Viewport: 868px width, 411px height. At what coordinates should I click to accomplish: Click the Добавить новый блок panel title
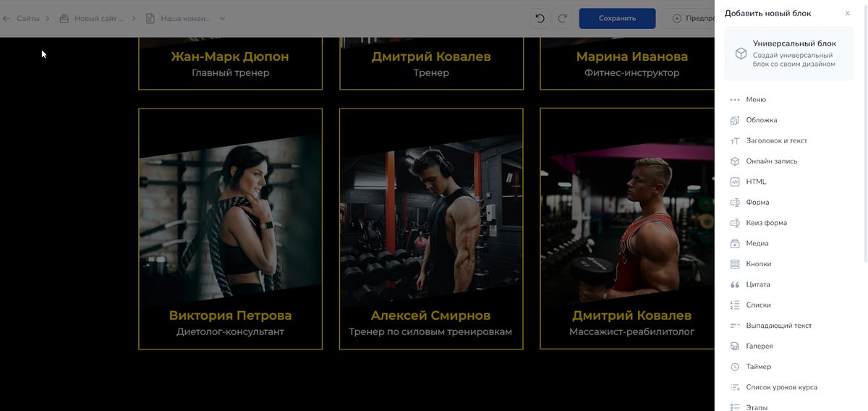(x=768, y=13)
